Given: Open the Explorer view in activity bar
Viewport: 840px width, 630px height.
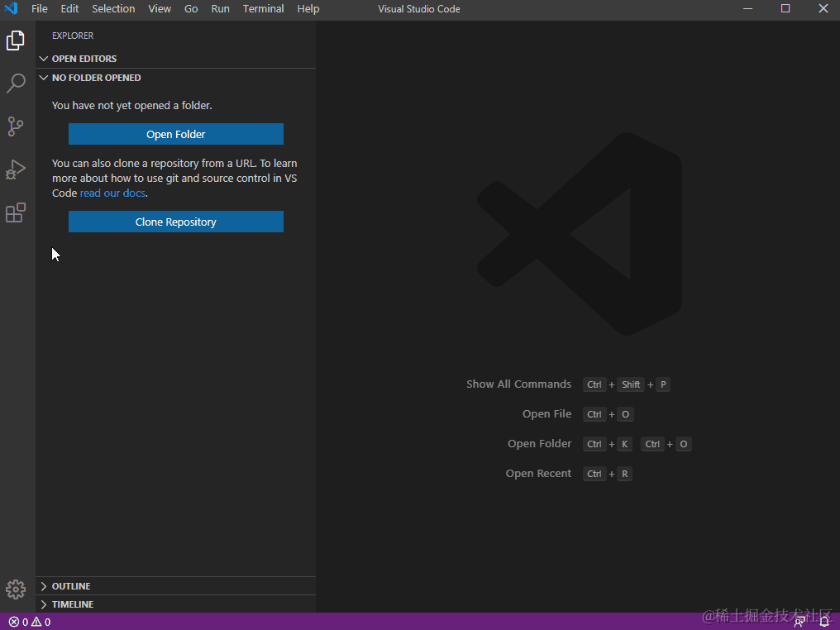Looking at the screenshot, I should [x=16, y=41].
